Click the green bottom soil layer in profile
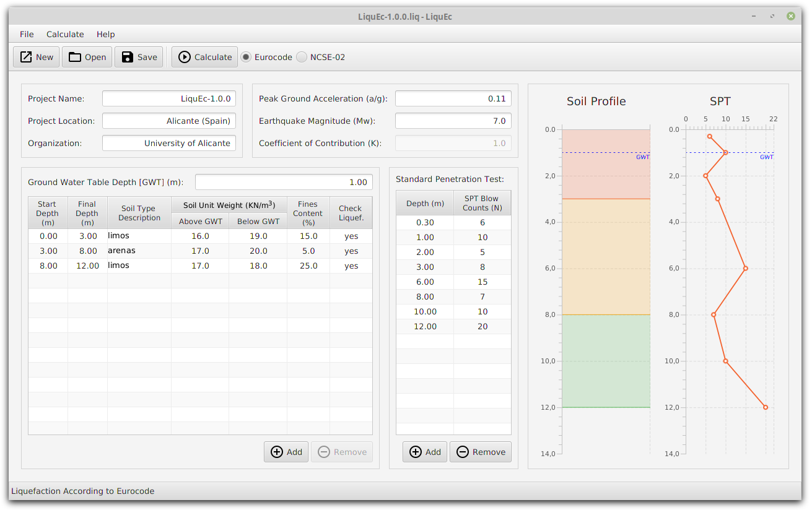This screenshot has height=510, width=812. (x=606, y=361)
